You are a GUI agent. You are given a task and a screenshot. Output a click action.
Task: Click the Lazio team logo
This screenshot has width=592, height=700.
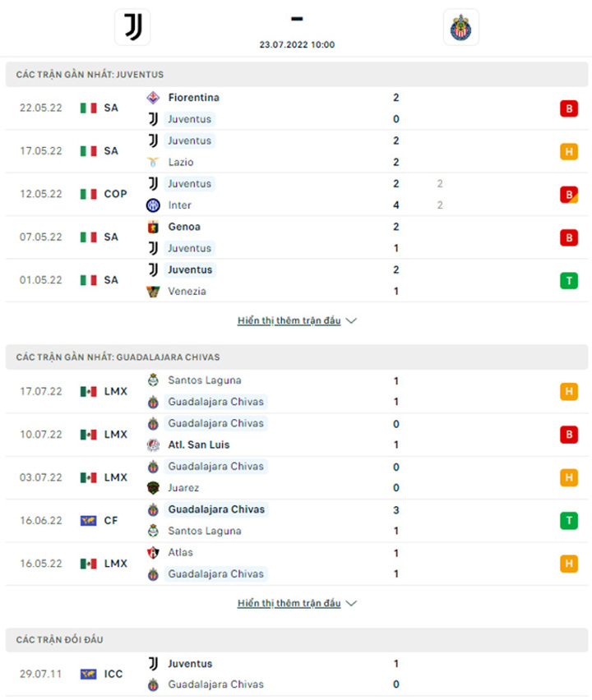point(153,162)
